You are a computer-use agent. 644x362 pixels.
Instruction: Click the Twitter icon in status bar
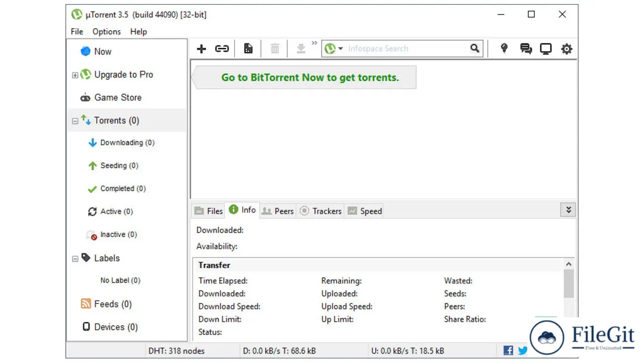pos(523,350)
